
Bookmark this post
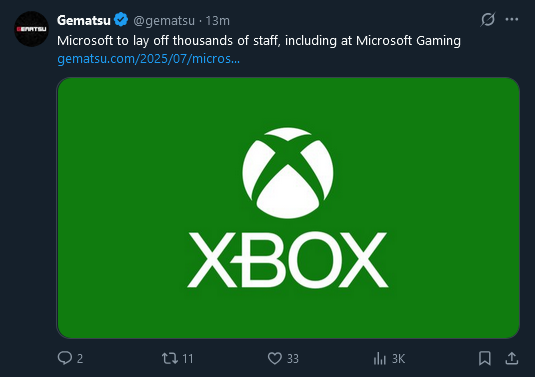(485, 358)
